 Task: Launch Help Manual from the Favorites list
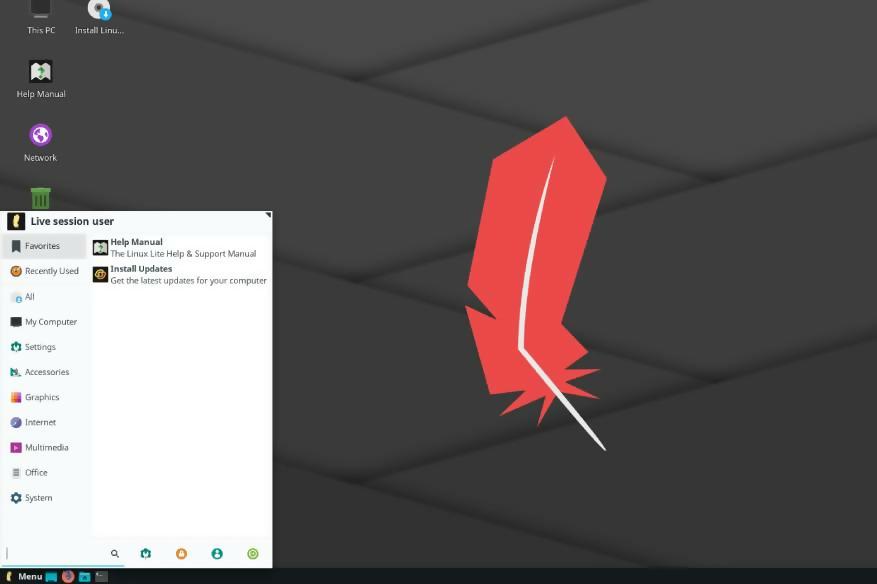(x=181, y=248)
